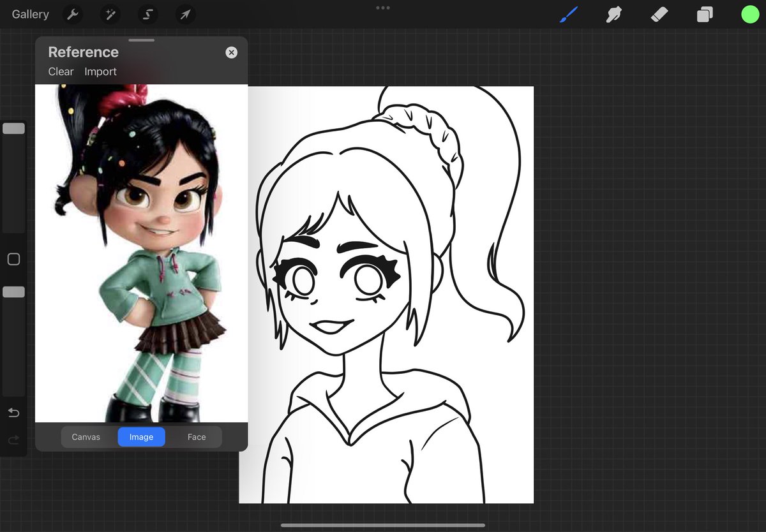Screen dimensions: 766x532
Task: Open the Actions wrench menu
Action: [73, 14]
